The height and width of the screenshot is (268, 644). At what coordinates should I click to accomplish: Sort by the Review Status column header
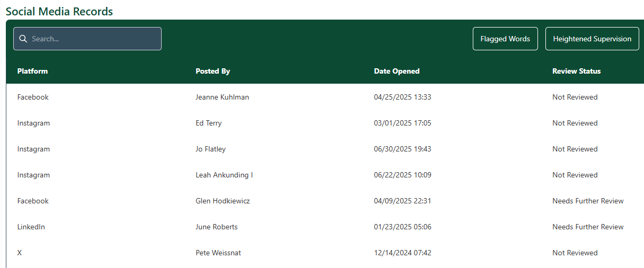tap(576, 71)
